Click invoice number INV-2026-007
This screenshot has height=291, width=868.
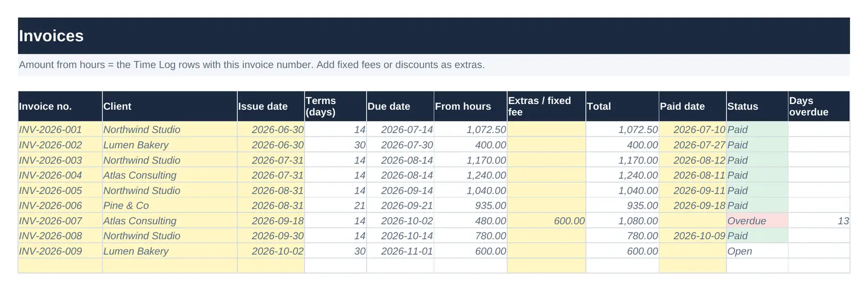(60, 221)
